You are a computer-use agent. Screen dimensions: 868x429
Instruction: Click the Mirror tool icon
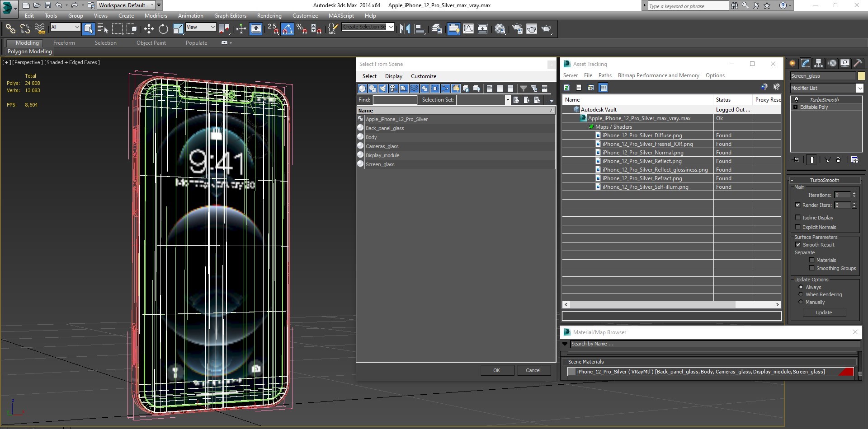pos(405,29)
